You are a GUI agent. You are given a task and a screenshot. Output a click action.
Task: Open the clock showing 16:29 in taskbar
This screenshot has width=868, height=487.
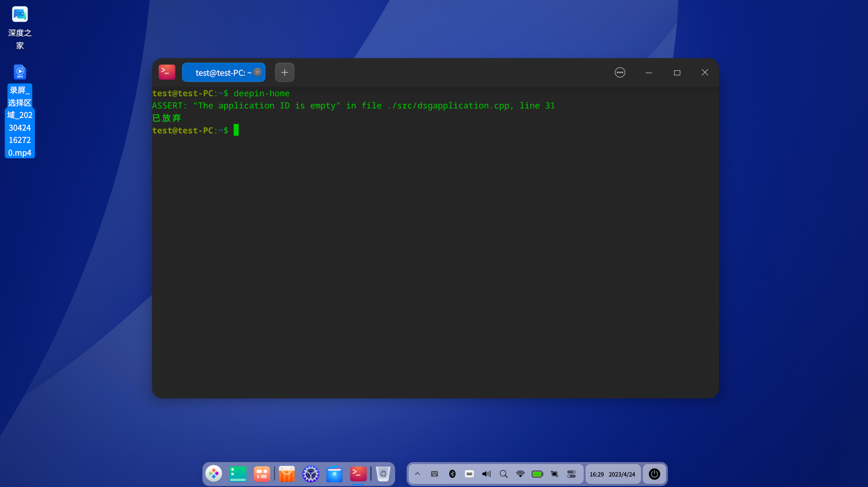point(612,474)
